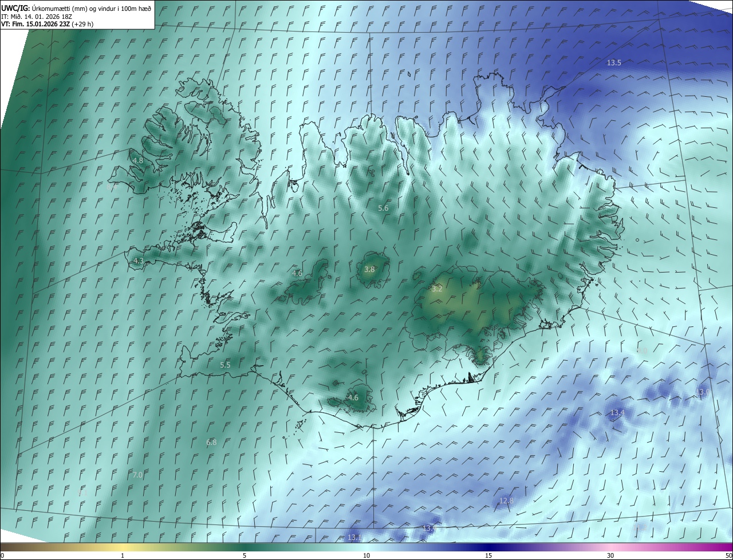Click the 1 tick on colour scale
The width and height of the screenshot is (733, 560).
[x=123, y=555]
